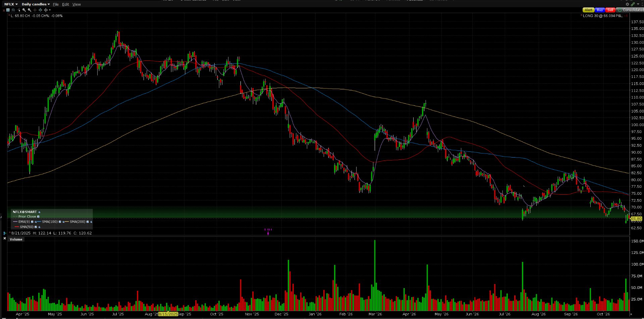The height and width of the screenshot is (319, 644).
Task: Click the pink split marker on timeline
Action: [268, 232]
